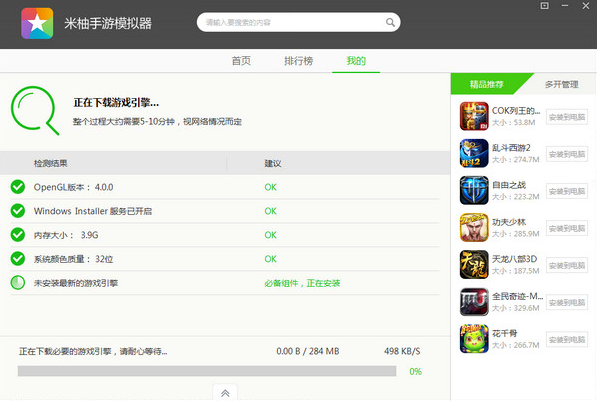Click the 乱斗西游2 game icon

coord(474,153)
